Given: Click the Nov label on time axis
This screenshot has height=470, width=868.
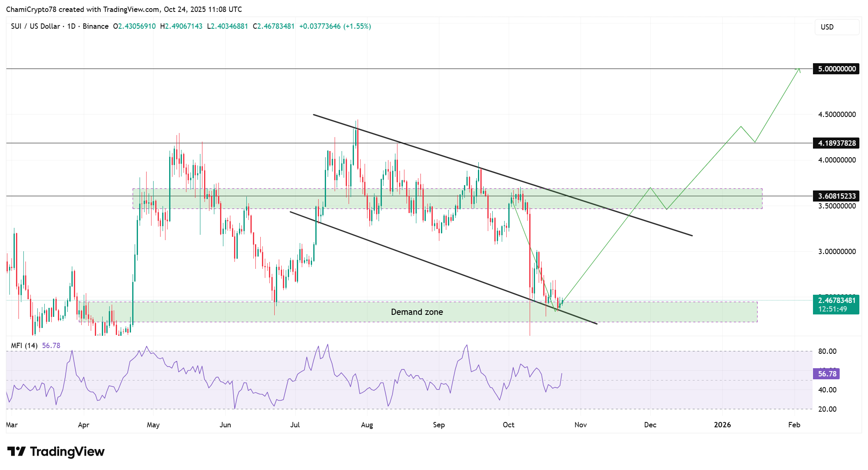Looking at the screenshot, I should point(580,425).
